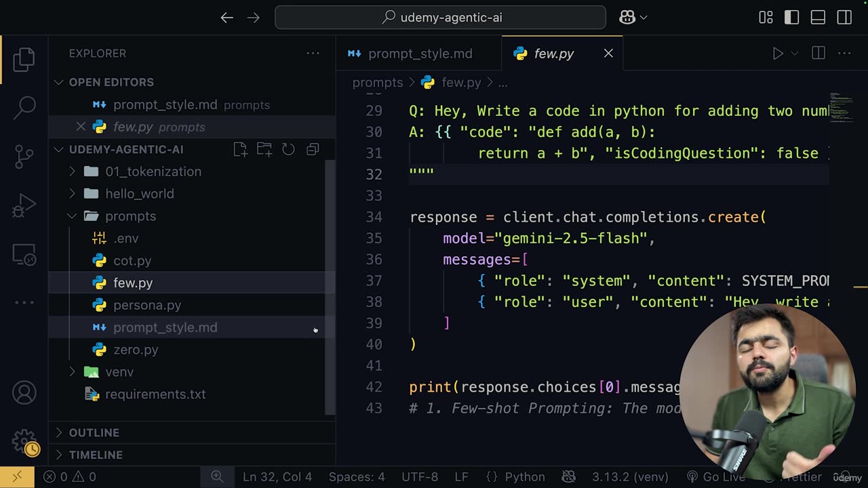The height and width of the screenshot is (488, 868).
Task: Open the Manage gear menu
Action: pos(24,441)
